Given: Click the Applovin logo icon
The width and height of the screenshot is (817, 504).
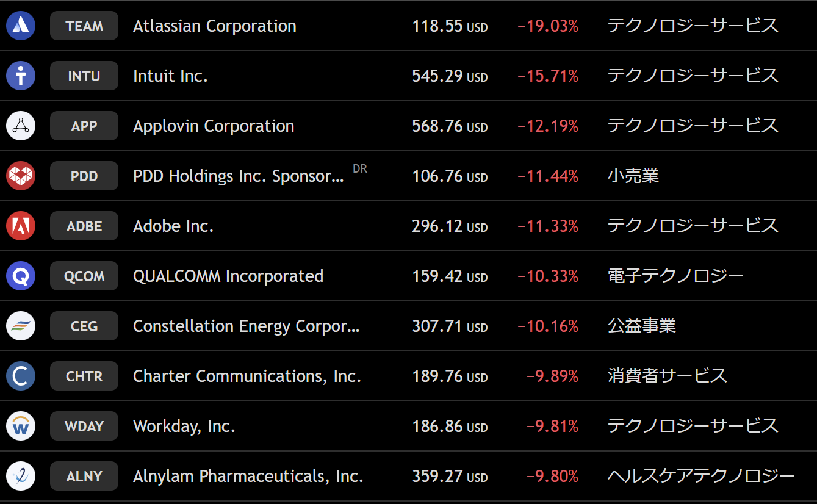Looking at the screenshot, I should click(21, 126).
